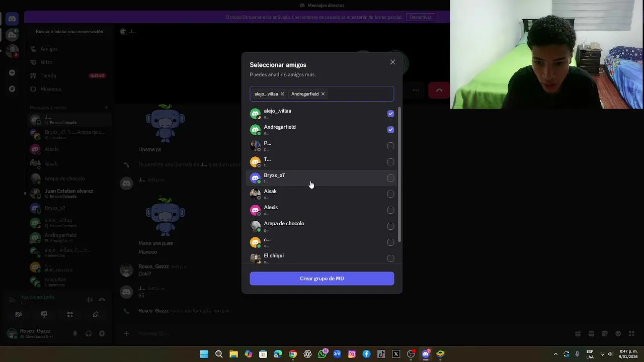Launch Google Chrome from the taskbar
This screenshot has width=644, height=362.
(x=293, y=354)
